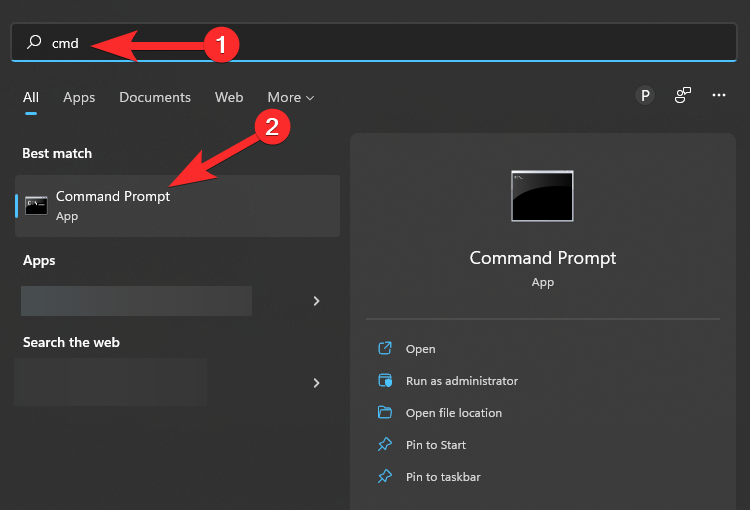Choose Run as administrator
Screen dimensions: 750x510
click(461, 381)
